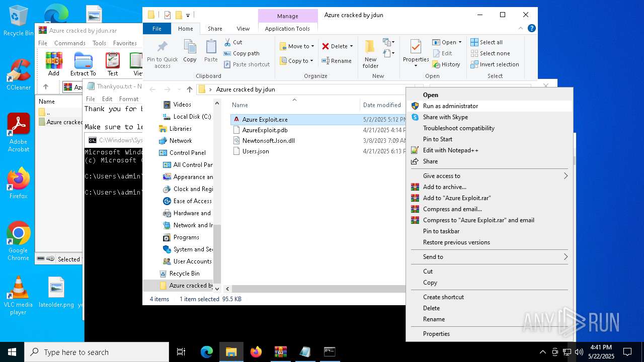The image size is (644, 362).
Task: Click the History icon in the Open group
Action: (436, 64)
